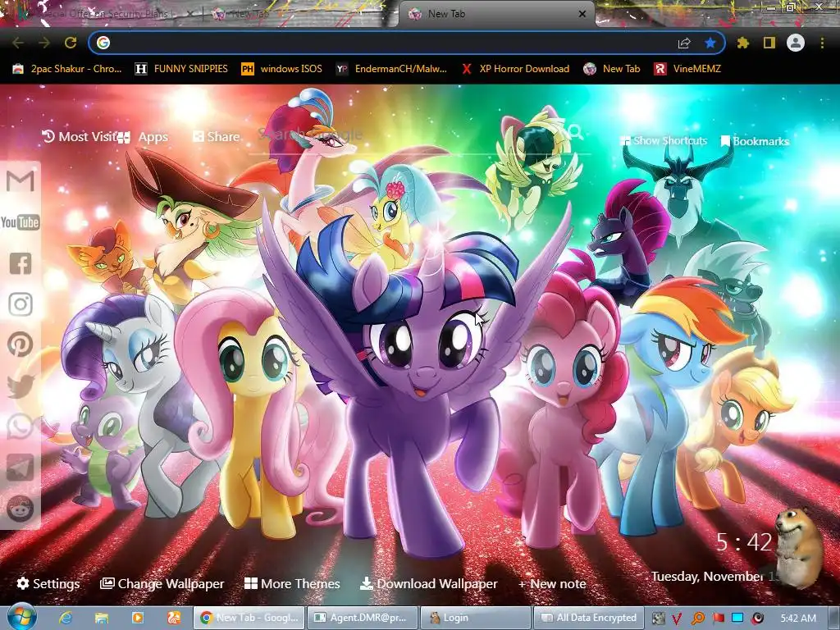Click the 5:42 clock widget
This screenshot has width=840, height=630.
pyautogui.click(x=744, y=542)
